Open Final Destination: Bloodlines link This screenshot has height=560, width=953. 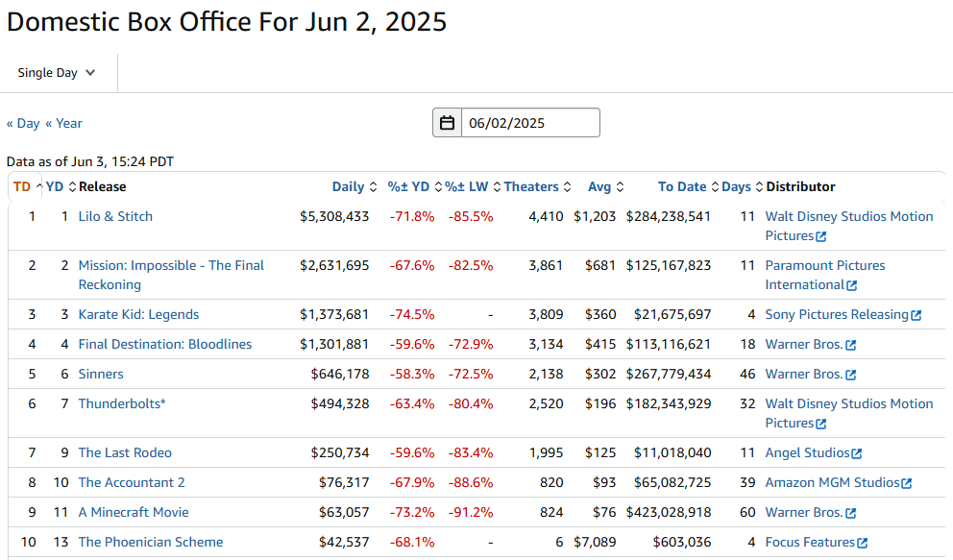(164, 344)
